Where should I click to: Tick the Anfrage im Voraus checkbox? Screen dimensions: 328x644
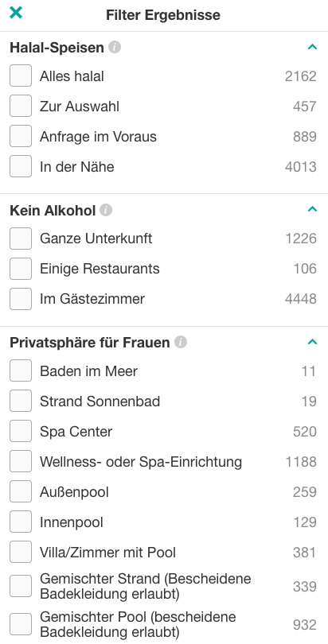tap(21, 137)
